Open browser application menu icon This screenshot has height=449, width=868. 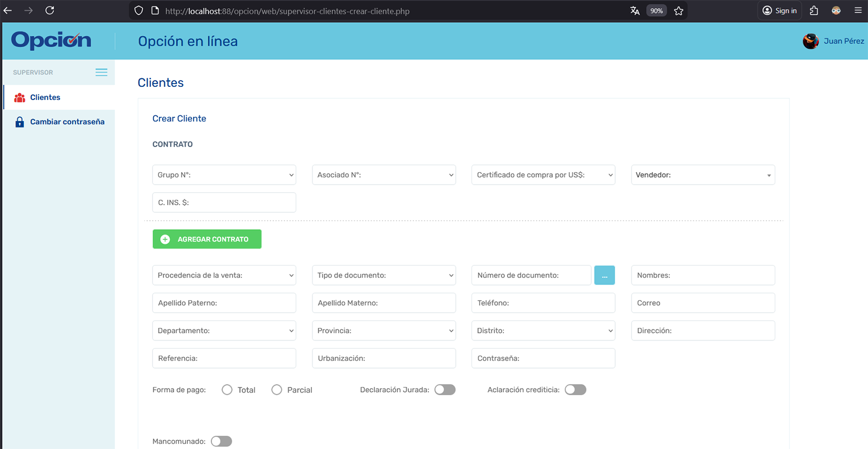click(858, 10)
